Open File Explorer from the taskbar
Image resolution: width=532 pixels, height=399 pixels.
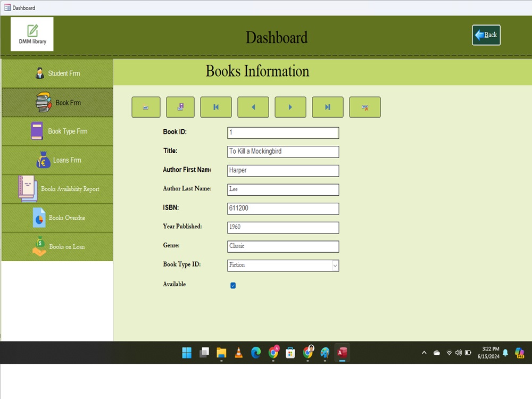[221, 353]
